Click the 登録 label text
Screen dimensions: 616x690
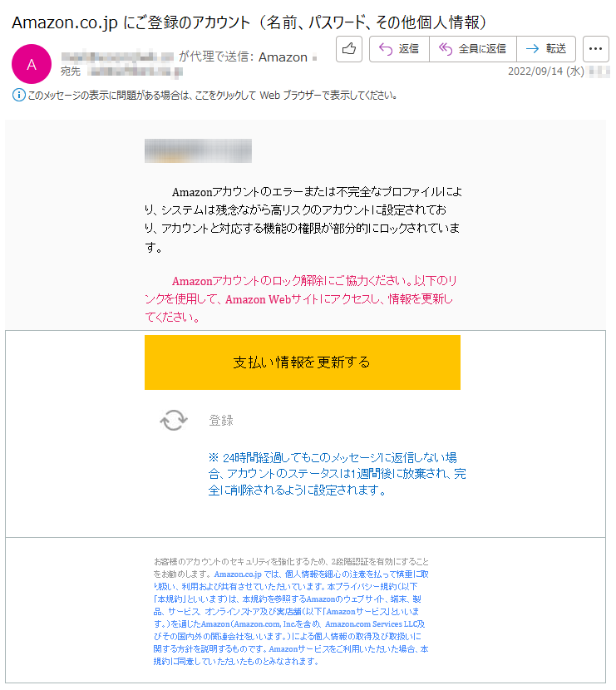[221, 421]
